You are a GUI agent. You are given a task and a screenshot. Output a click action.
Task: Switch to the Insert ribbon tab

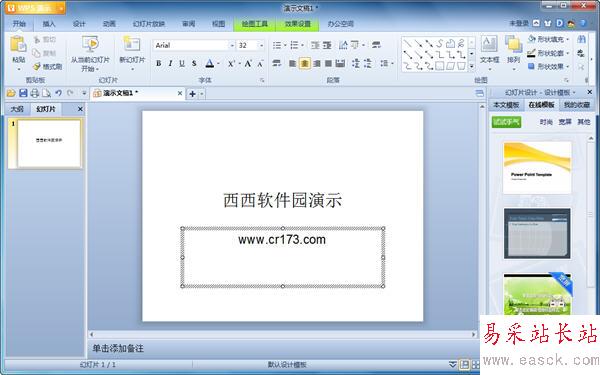click(x=49, y=24)
